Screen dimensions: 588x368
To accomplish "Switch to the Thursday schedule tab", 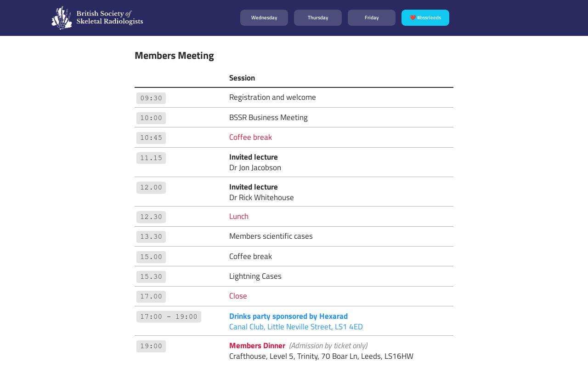I will click(x=318, y=18).
